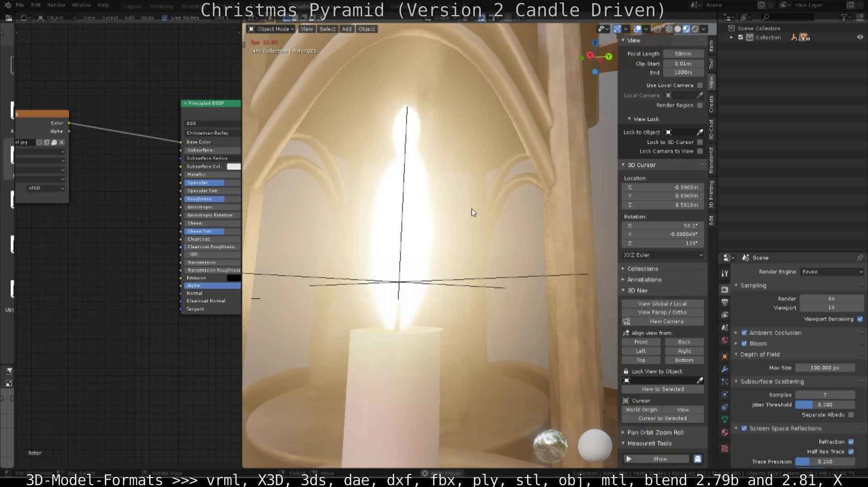Open the Edit menu
The image size is (868, 487).
point(36,5)
